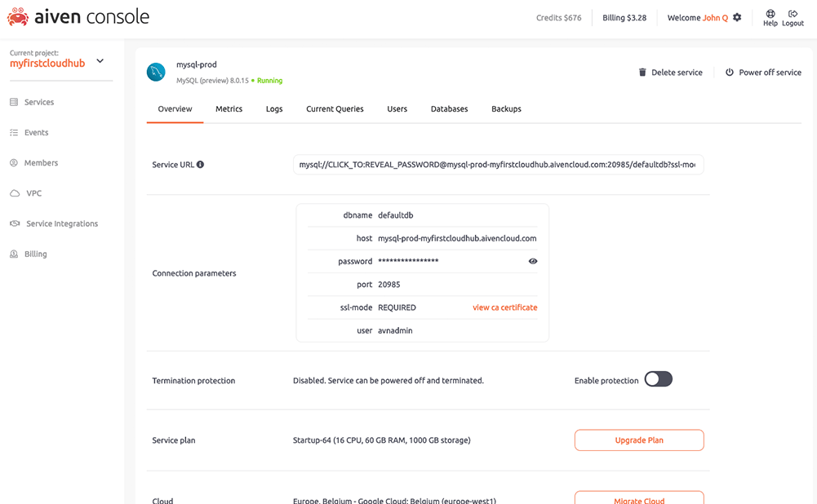Image resolution: width=817 pixels, height=504 pixels.
Task: Open Members in the sidebar
Action: pos(41,162)
